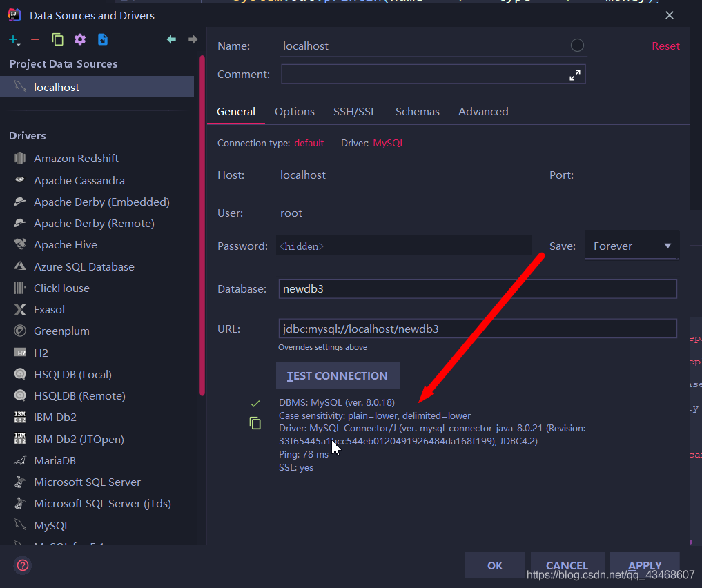702x588 pixels.
Task: Duplicate the selected data source
Action: (x=58, y=39)
